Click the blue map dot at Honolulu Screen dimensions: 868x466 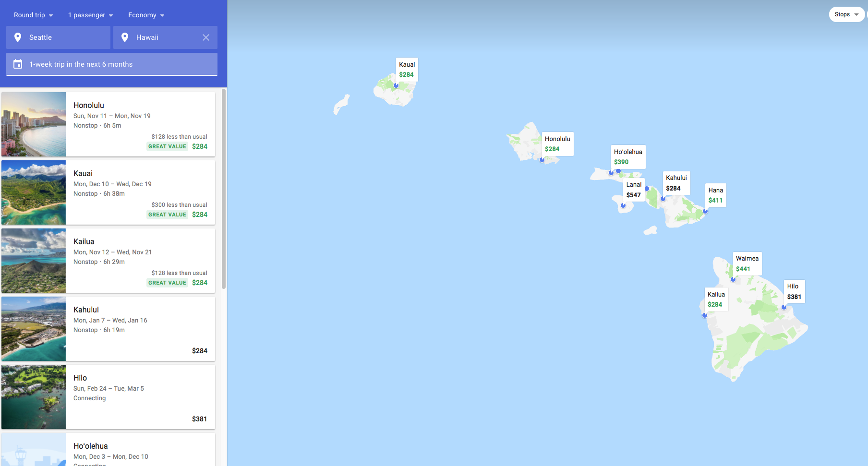542,160
